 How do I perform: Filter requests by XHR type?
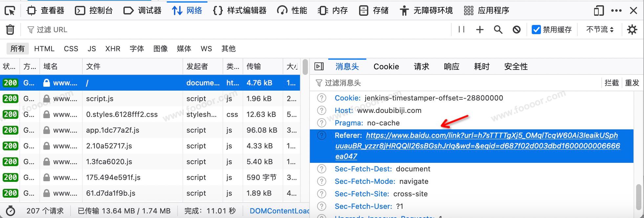click(x=113, y=49)
